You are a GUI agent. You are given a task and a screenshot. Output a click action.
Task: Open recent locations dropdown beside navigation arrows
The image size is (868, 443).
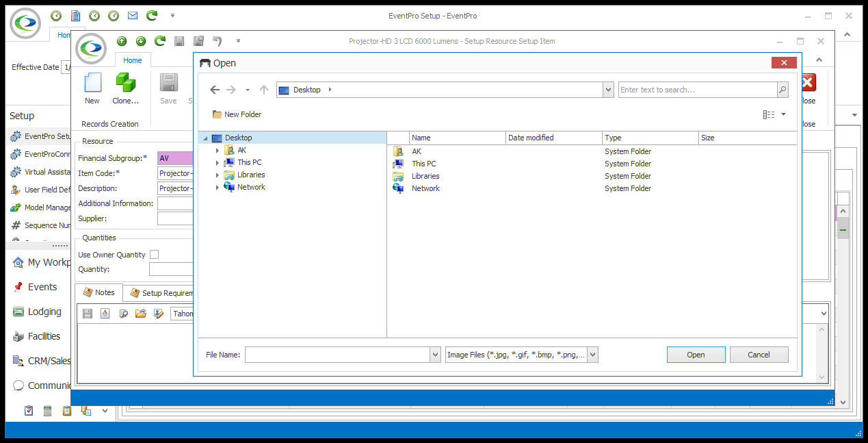(248, 90)
